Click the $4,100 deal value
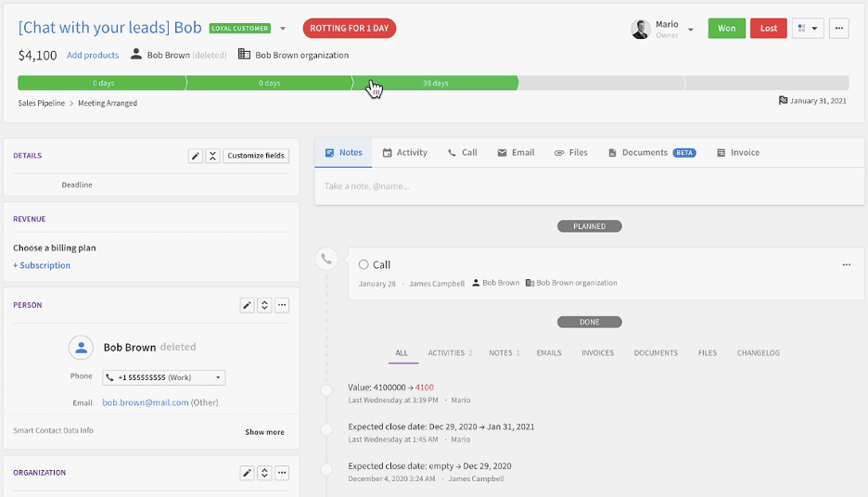The image size is (868, 497). [38, 56]
